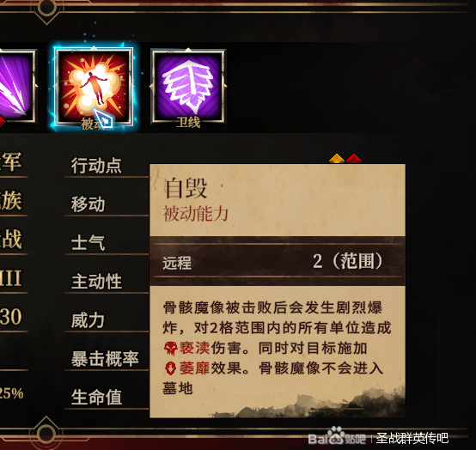The image size is (476, 450).
Task: Click the Baidu Tieba paw logo
Action: 336,436
